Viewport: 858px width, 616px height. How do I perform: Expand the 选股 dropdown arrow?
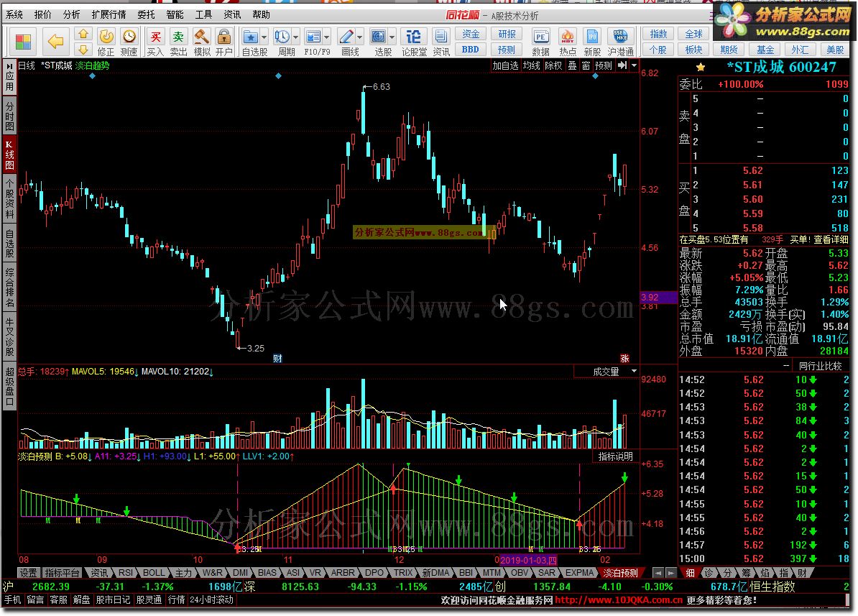pyautogui.click(x=392, y=37)
